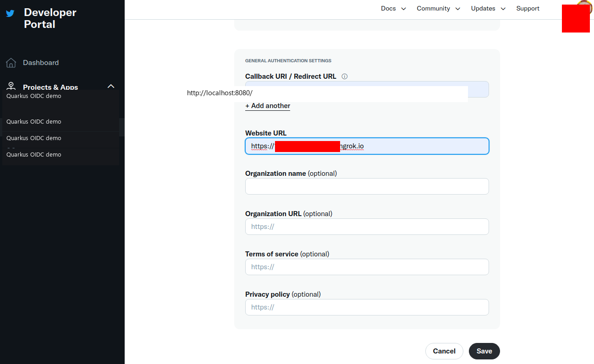
Task: Click the Organization URL input field
Action: 367,227
